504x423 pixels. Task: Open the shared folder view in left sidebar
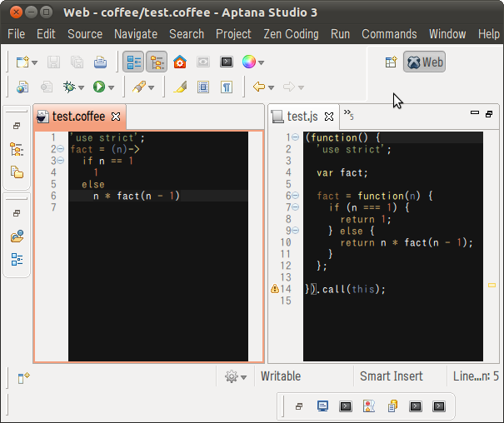point(17,236)
